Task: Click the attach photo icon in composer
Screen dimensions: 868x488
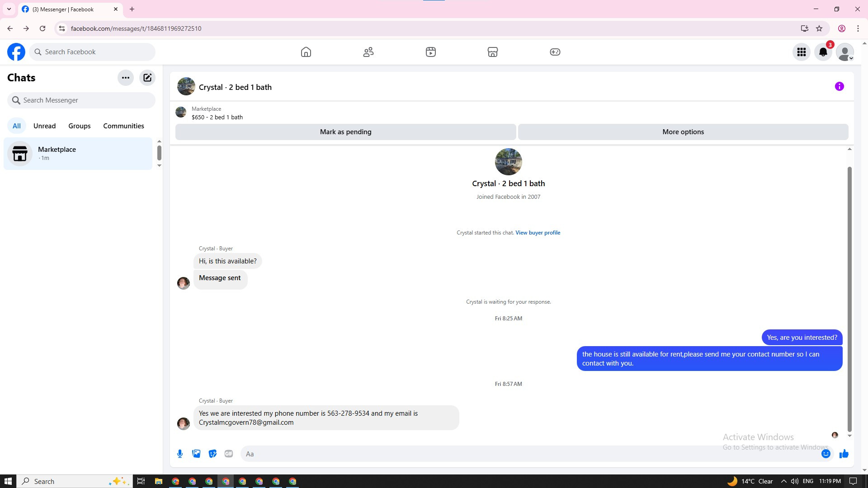Action: point(196,454)
